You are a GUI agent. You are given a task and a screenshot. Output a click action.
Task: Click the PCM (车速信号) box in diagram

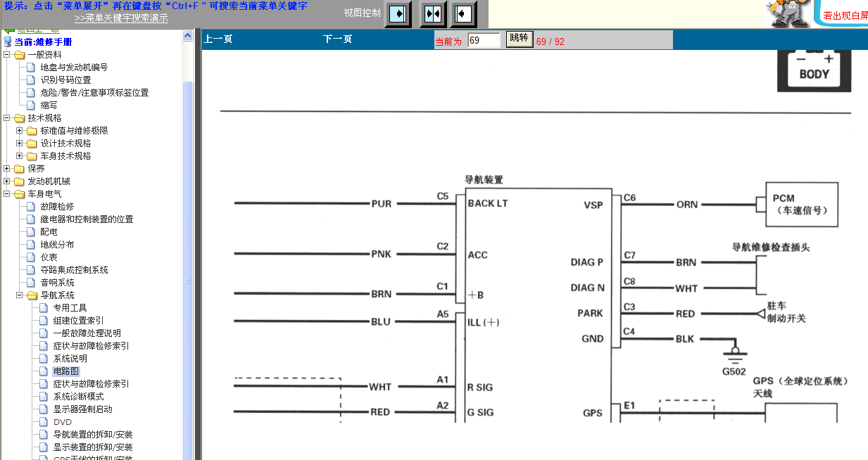801,204
